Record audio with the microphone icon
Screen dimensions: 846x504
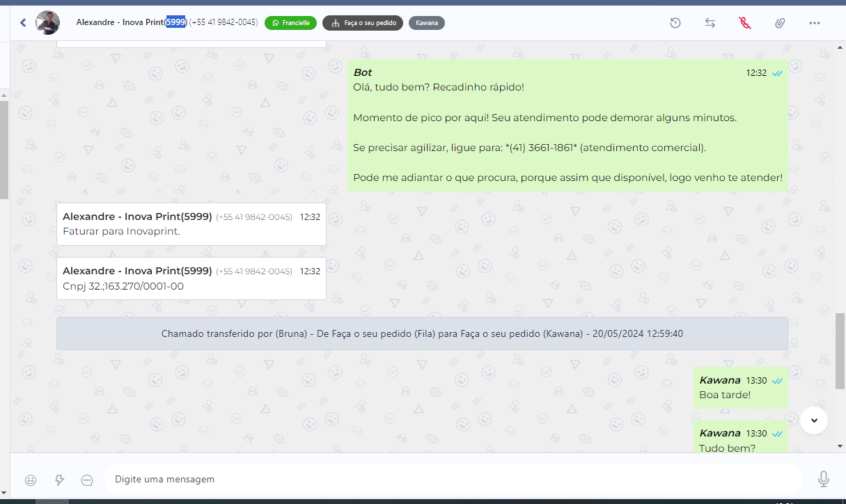(x=824, y=479)
